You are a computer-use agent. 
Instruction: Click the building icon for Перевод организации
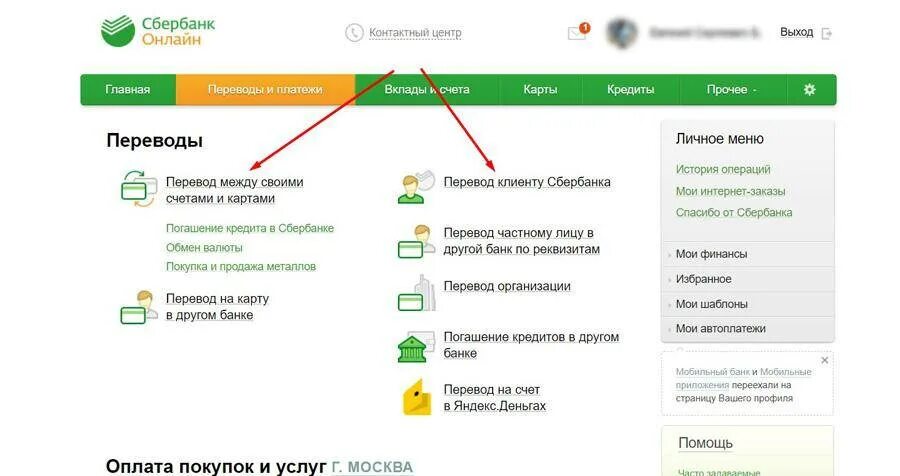416,293
